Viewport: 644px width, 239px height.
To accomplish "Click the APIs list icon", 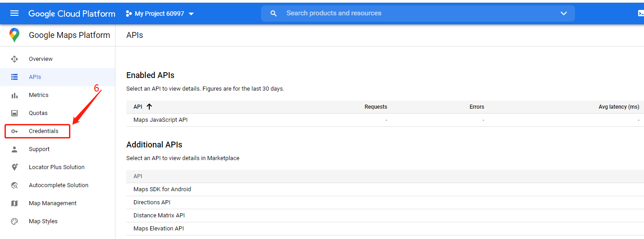I will pyautogui.click(x=14, y=77).
